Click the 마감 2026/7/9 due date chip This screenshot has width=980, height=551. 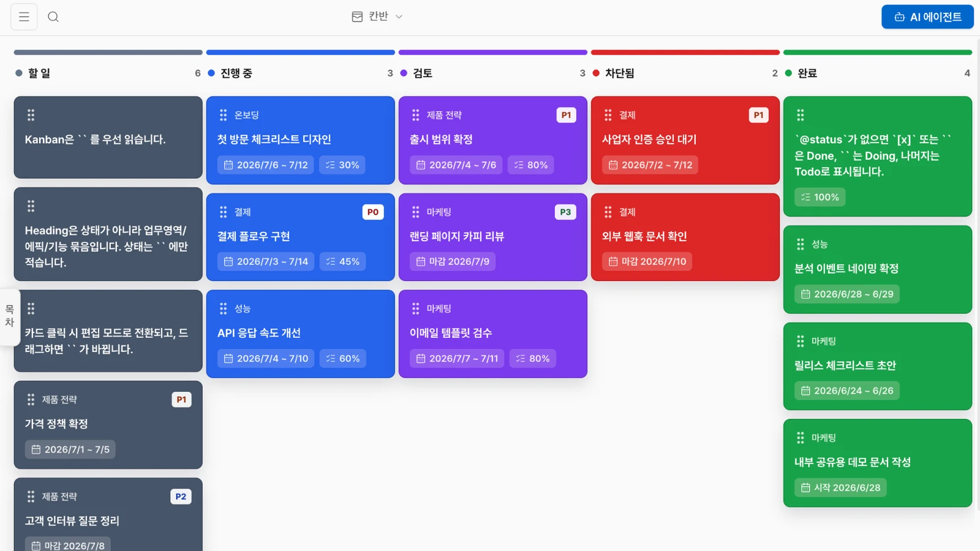tap(453, 261)
